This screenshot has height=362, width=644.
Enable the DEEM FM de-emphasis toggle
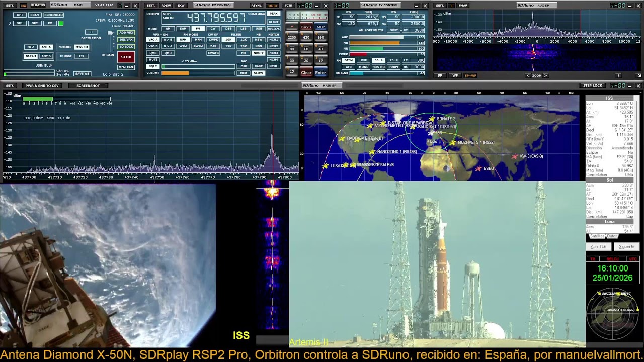coord(348,60)
